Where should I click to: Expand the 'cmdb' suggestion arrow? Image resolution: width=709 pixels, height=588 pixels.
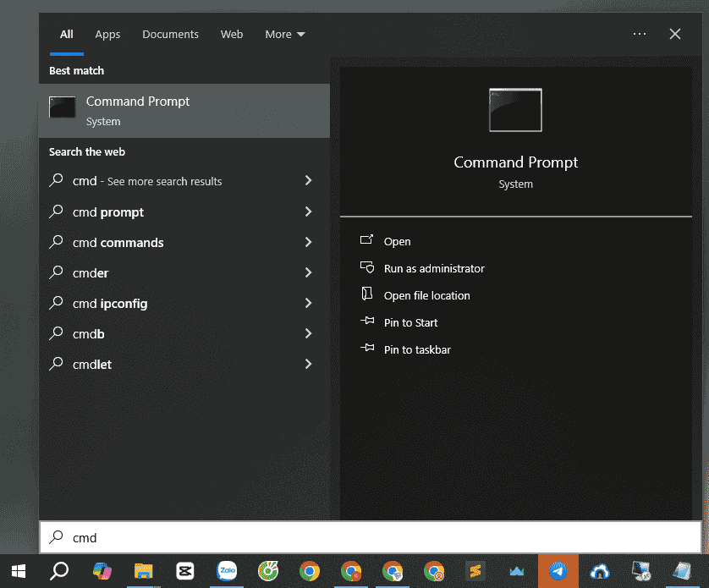[308, 333]
